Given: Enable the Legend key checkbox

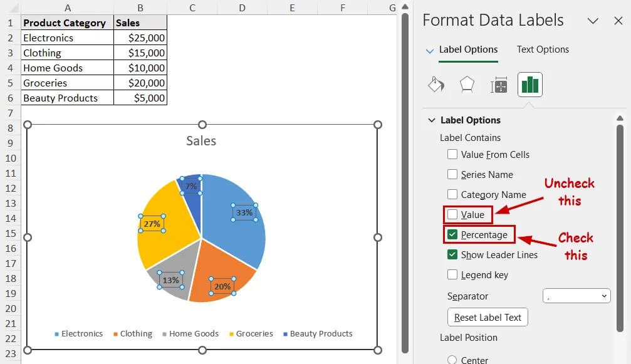Looking at the screenshot, I should click(452, 274).
